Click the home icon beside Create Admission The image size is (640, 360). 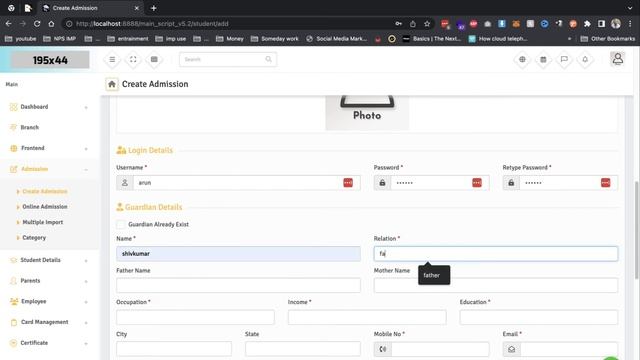[x=111, y=84]
